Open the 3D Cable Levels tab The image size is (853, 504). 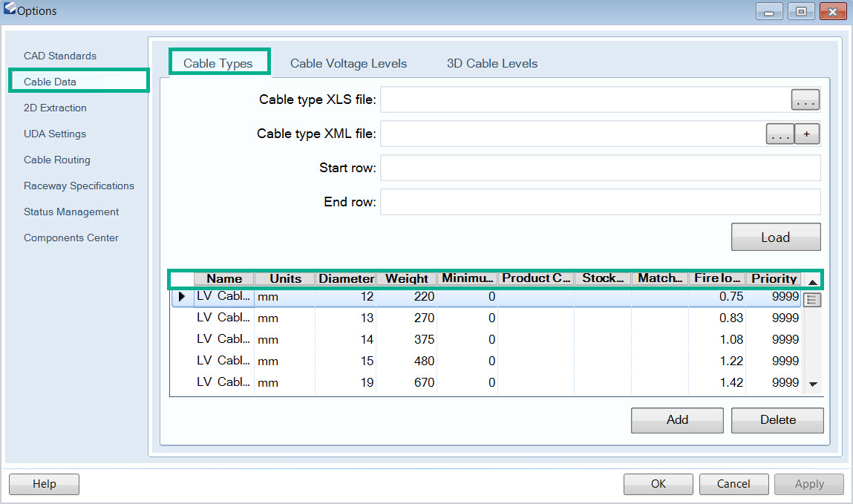[492, 64]
